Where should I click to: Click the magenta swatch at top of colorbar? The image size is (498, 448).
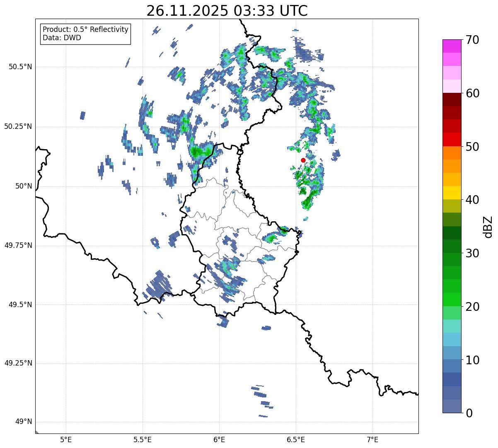click(x=452, y=46)
